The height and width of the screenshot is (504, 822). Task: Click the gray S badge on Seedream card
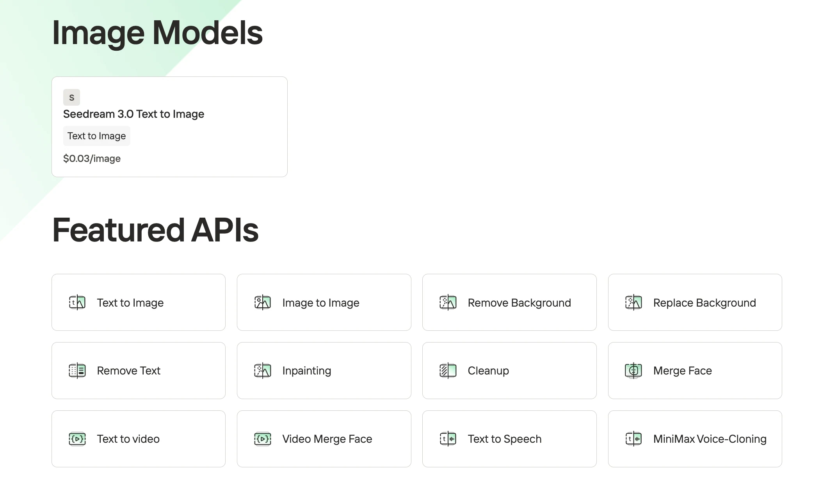tap(71, 97)
